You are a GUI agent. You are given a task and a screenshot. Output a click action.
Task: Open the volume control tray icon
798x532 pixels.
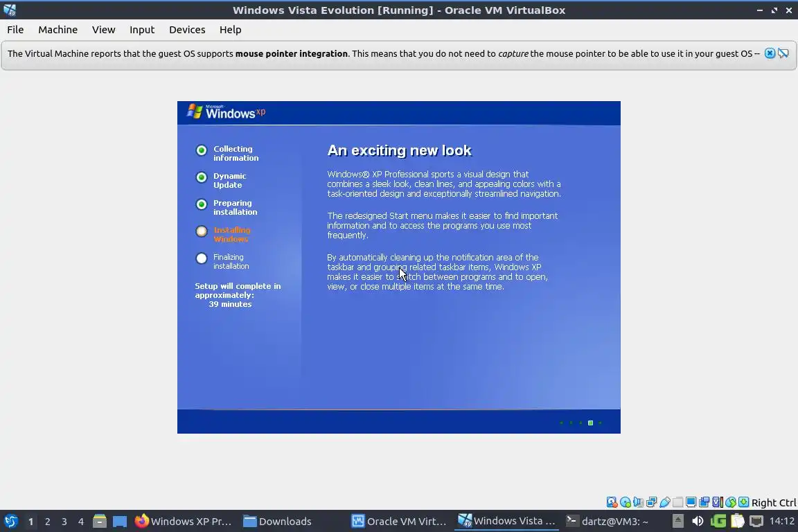tap(698, 522)
